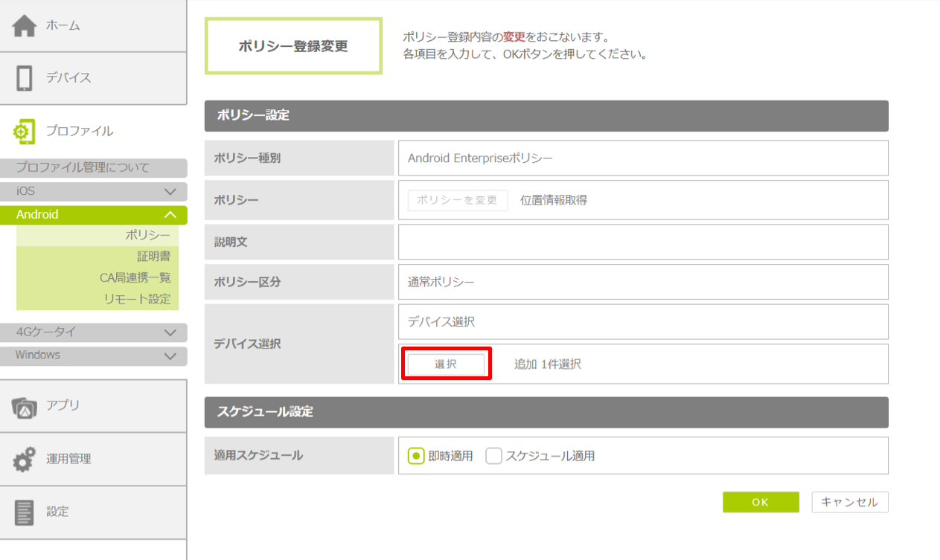Open the 証明書 submenu item
Image resolution: width=940 pixels, height=560 pixels.
153,257
